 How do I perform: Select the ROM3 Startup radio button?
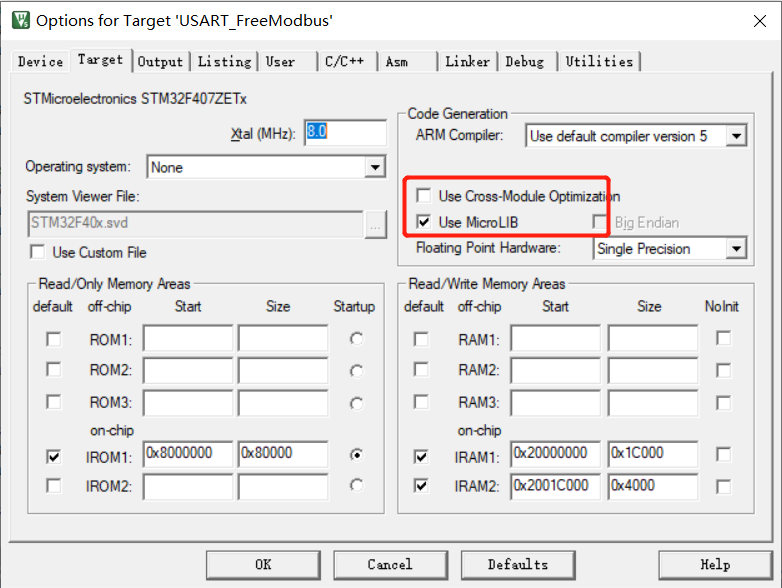coord(357,403)
